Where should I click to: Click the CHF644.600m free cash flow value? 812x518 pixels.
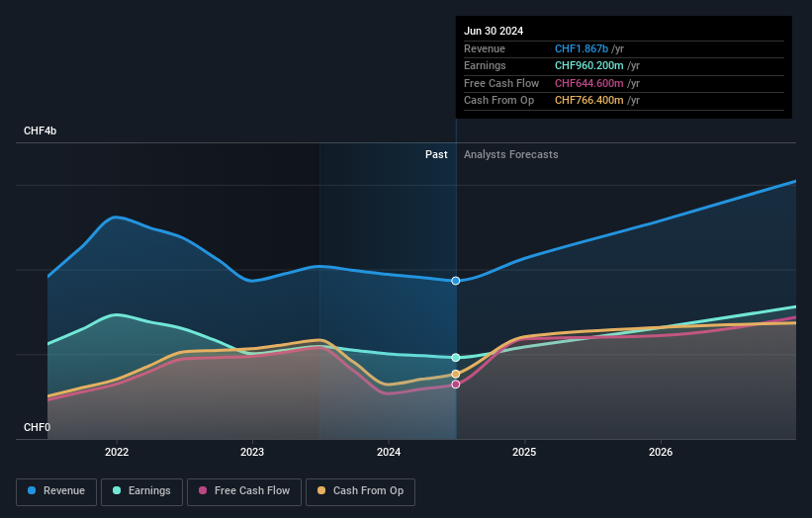588,83
